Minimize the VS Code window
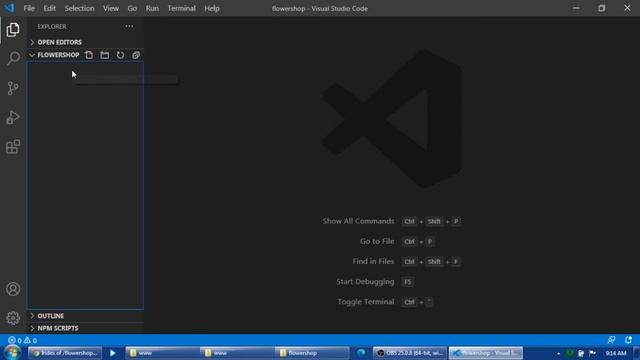Image resolution: width=640 pixels, height=360 pixels. tap(576, 8)
